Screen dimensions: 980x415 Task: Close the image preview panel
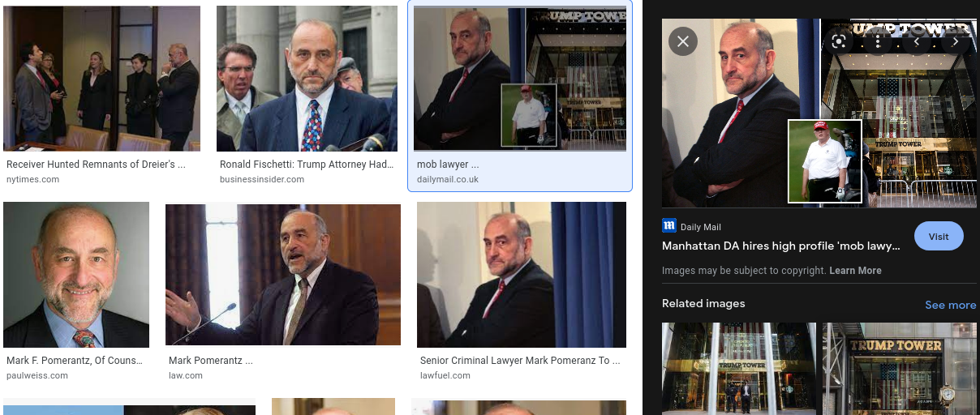[x=682, y=41]
